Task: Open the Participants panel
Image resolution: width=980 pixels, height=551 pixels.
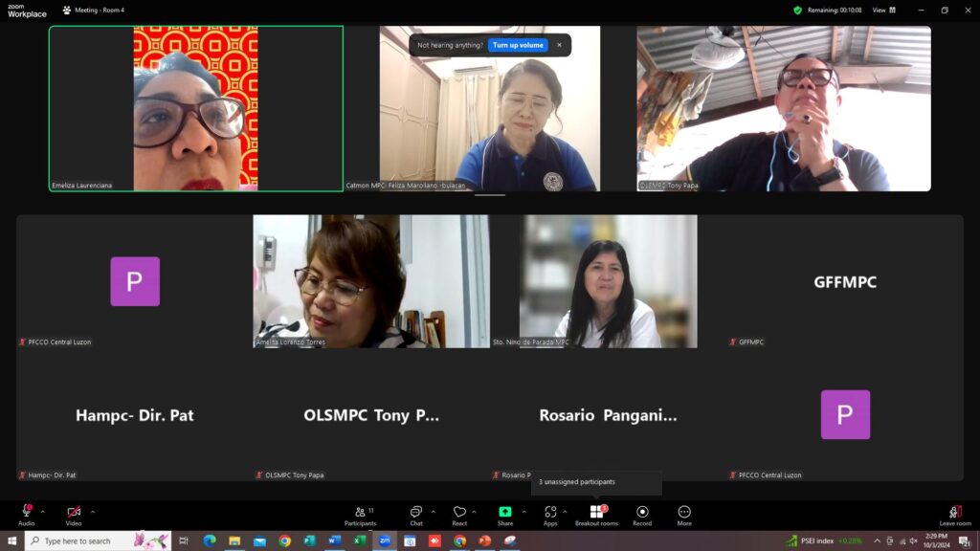Action: point(361,516)
